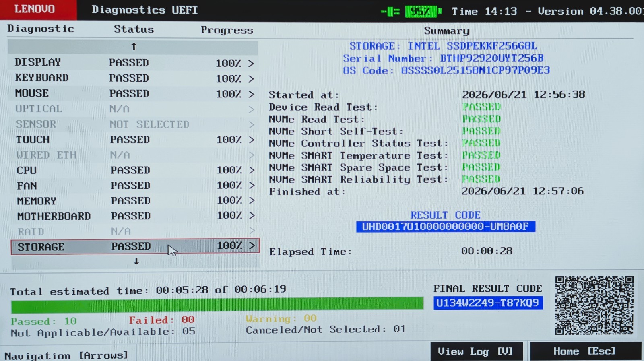Click the final result QR code
Viewport: 644px width, 361px height.
click(594, 305)
